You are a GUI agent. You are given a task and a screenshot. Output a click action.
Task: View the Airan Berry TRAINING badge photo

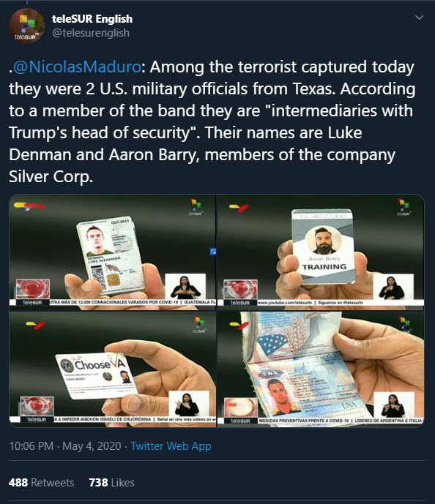coord(321,252)
